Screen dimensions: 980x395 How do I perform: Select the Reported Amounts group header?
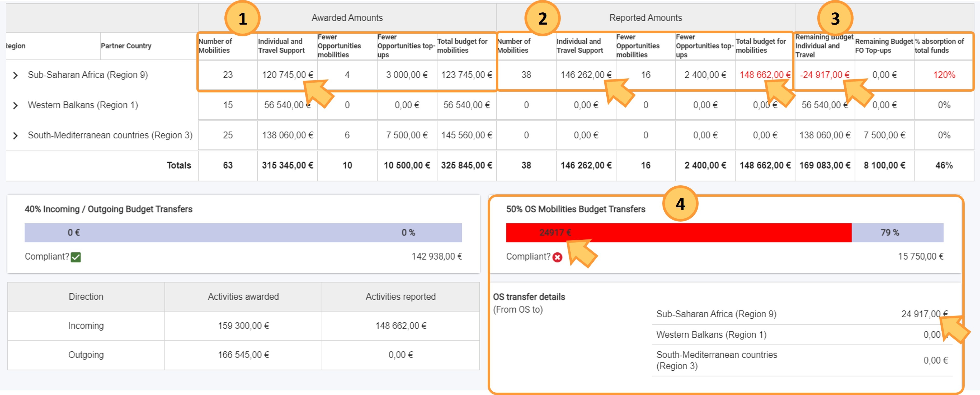coord(645,18)
